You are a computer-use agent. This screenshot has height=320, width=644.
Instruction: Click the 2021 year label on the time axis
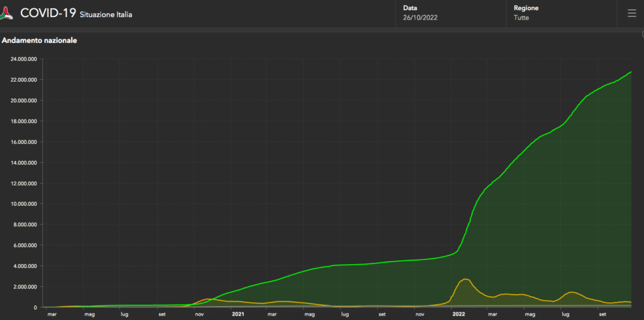(238, 313)
